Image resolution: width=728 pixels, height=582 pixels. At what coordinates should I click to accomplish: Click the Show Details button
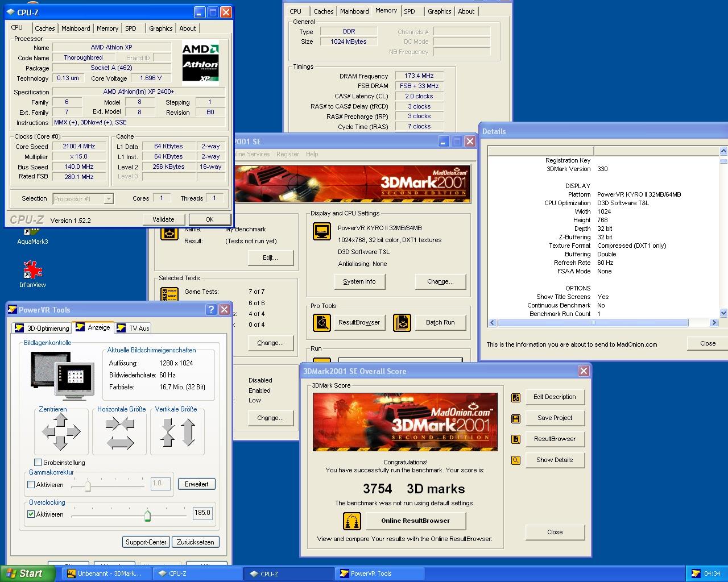555,460
